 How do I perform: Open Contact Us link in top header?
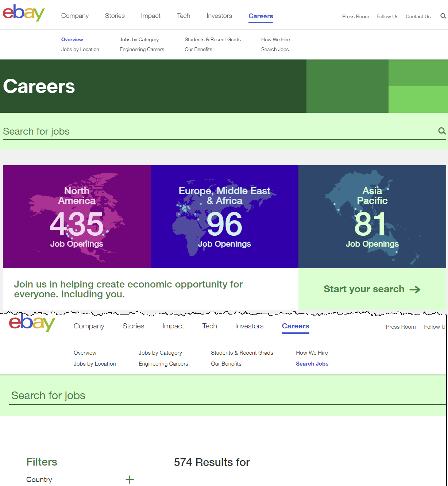pos(418,16)
